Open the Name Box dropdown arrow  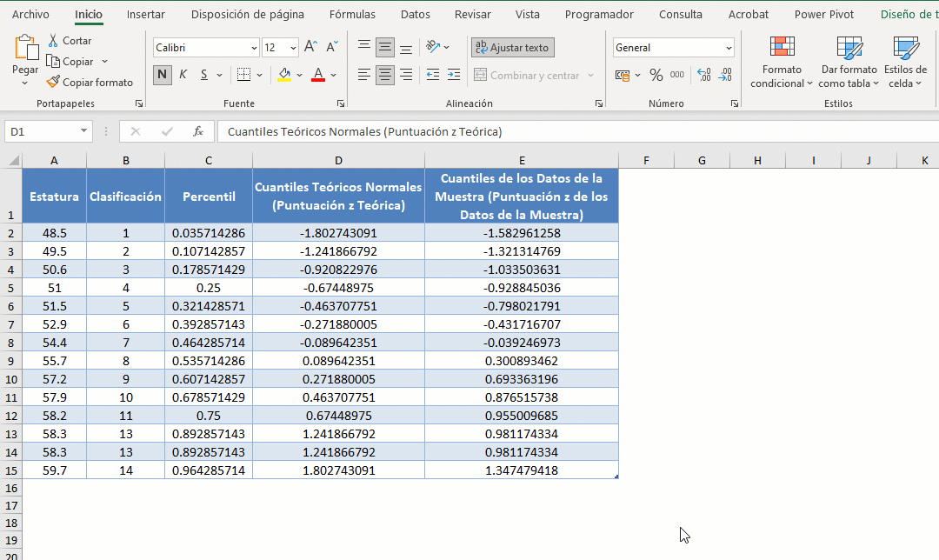(83, 131)
